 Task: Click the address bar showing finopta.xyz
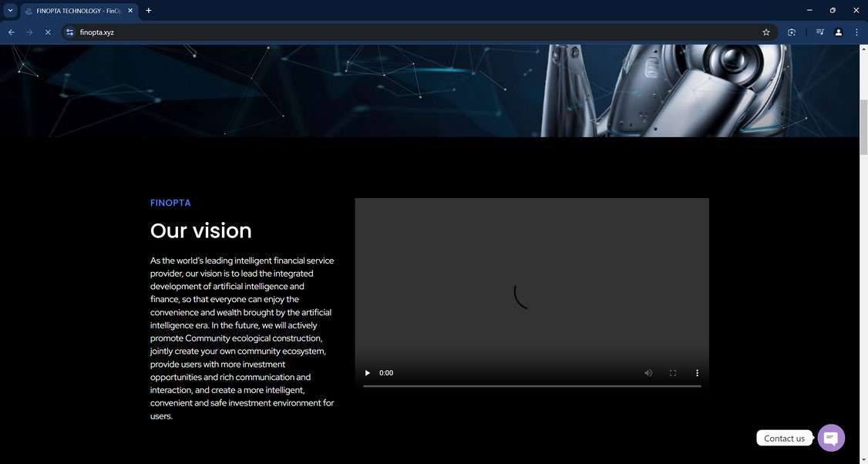[421, 32]
